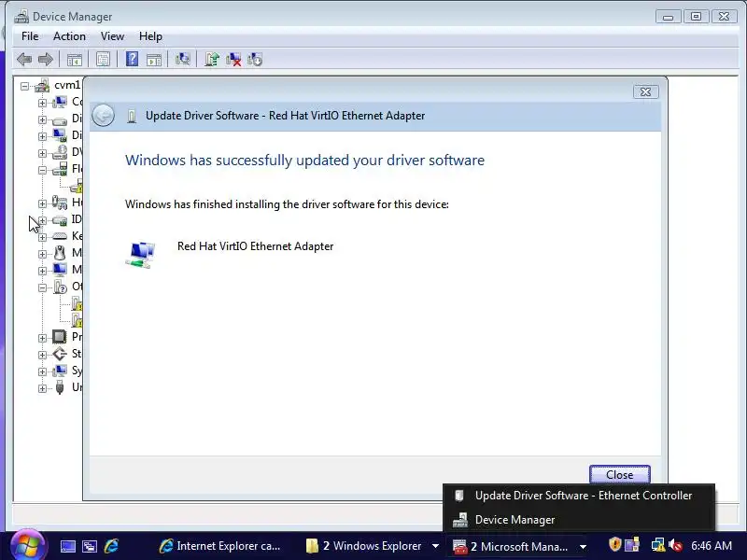The image size is (747, 560).
Task: Open the File menu
Action: [30, 36]
